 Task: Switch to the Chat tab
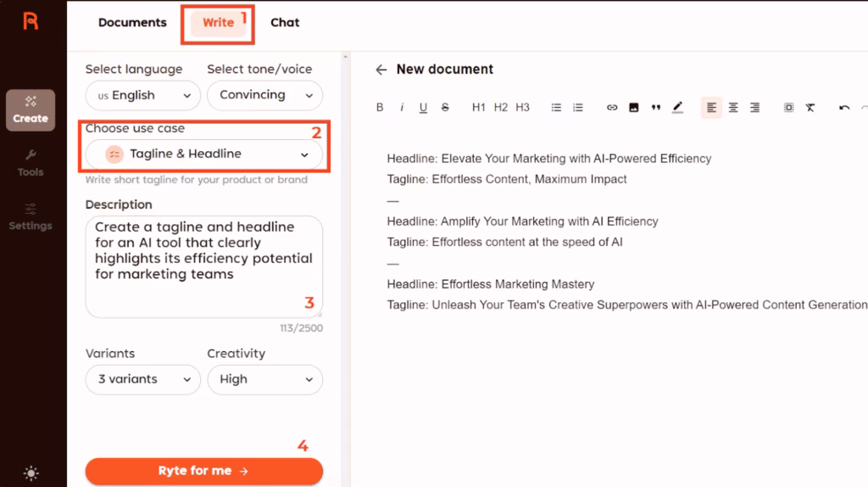285,23
